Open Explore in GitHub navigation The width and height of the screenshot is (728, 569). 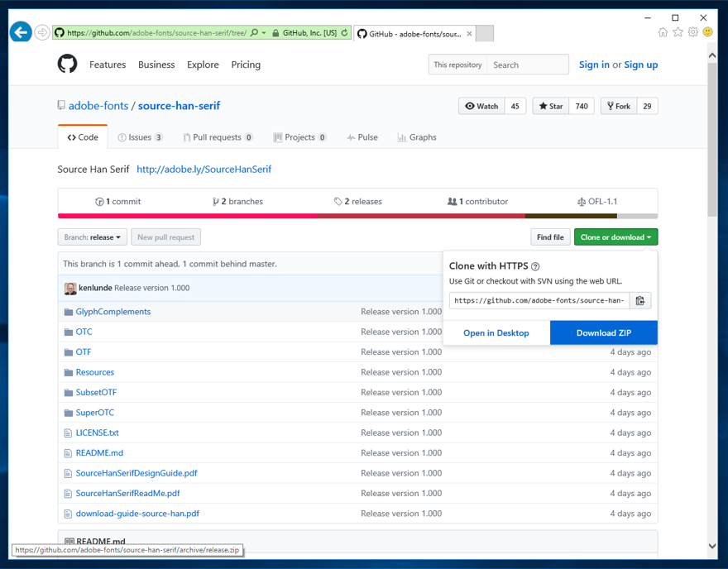[x=203, y=65]
